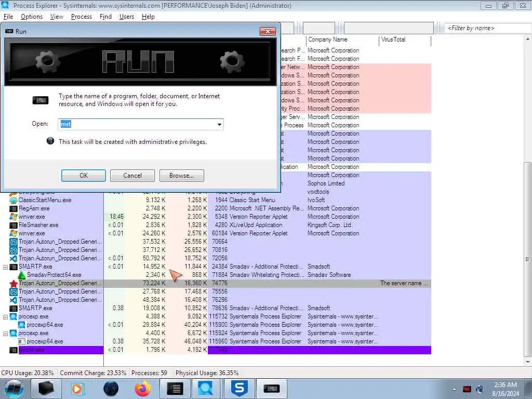
Task: Open the Run dialog Open dropdown arrow
Action: 220,125
